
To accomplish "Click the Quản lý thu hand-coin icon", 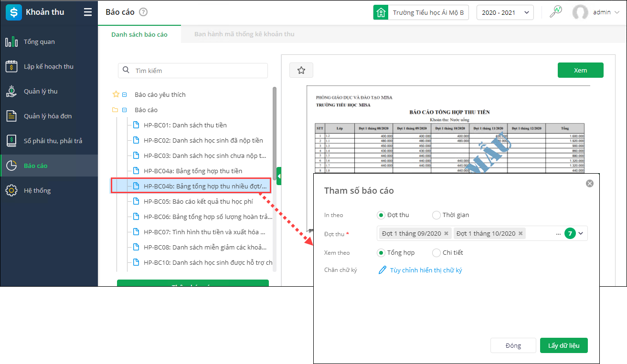I will click(x=11, y=92).
